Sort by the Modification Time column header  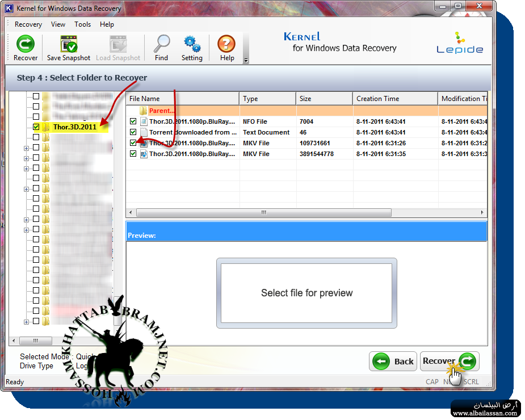tap(463, 98)
